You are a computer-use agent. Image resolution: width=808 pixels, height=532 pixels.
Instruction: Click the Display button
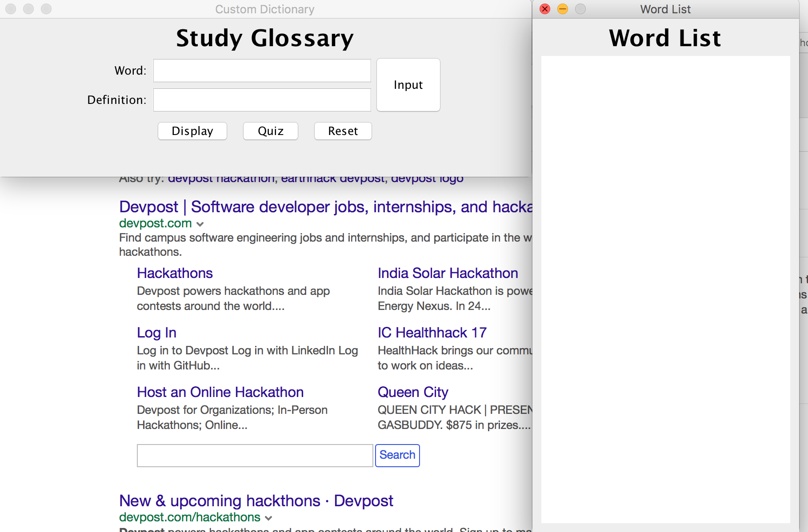click(x=192, y=131)
